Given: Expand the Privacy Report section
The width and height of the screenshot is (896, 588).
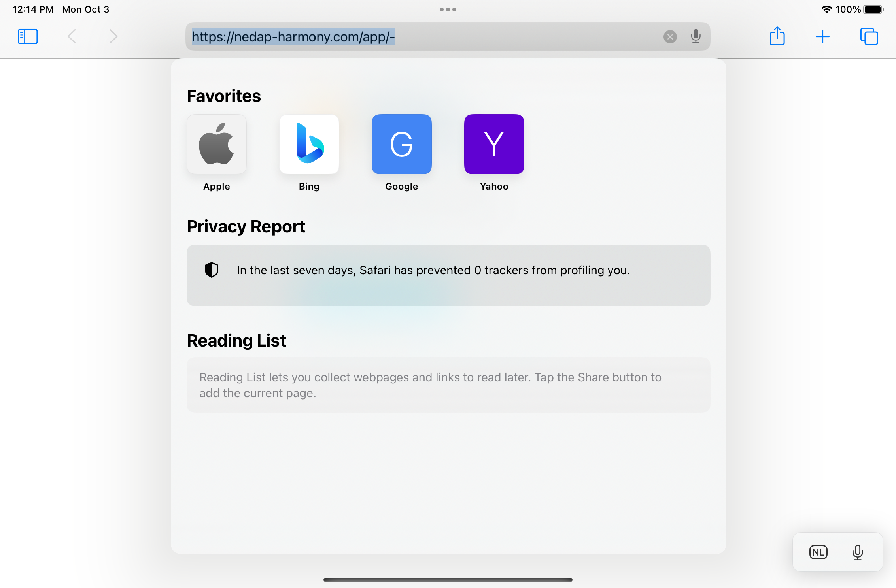Looking at the screenshot, I should click(448, 270).
